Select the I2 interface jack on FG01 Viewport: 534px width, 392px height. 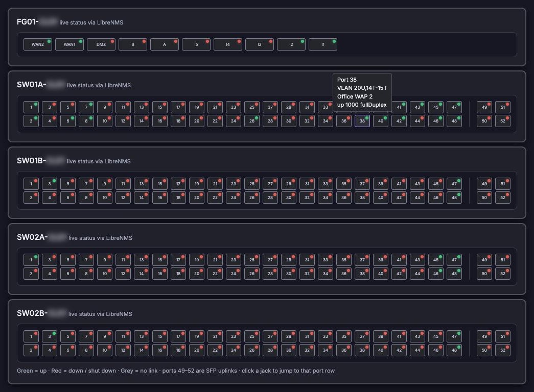[291, 44]
